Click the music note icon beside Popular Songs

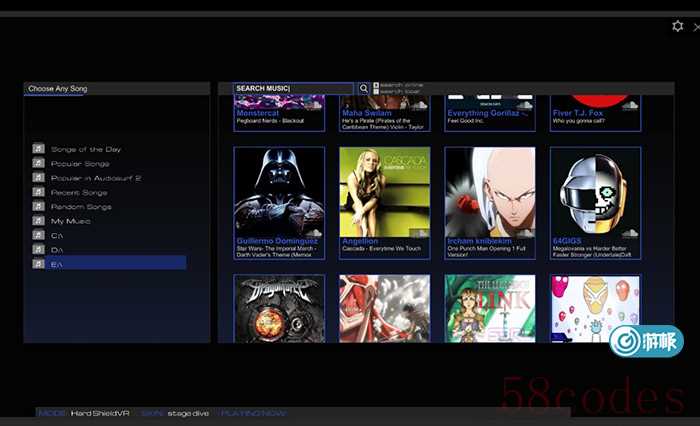(x=38, y=163)
